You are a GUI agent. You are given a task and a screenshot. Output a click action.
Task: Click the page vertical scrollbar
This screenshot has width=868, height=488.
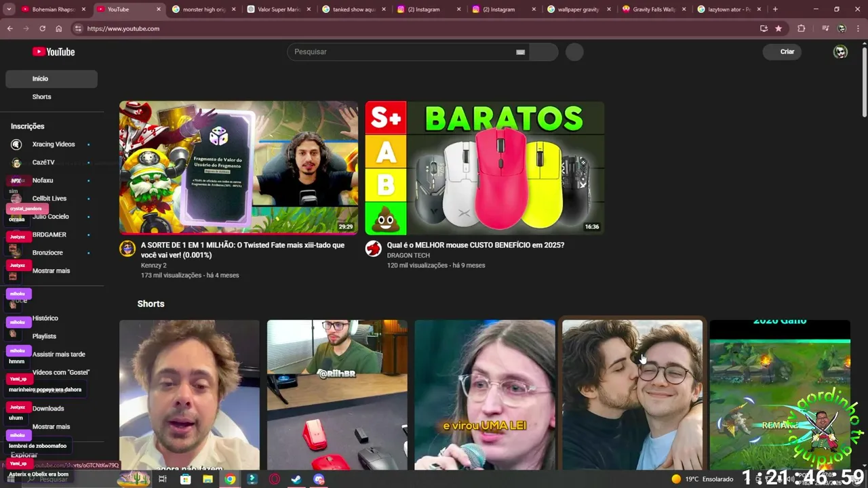(864, 81)
